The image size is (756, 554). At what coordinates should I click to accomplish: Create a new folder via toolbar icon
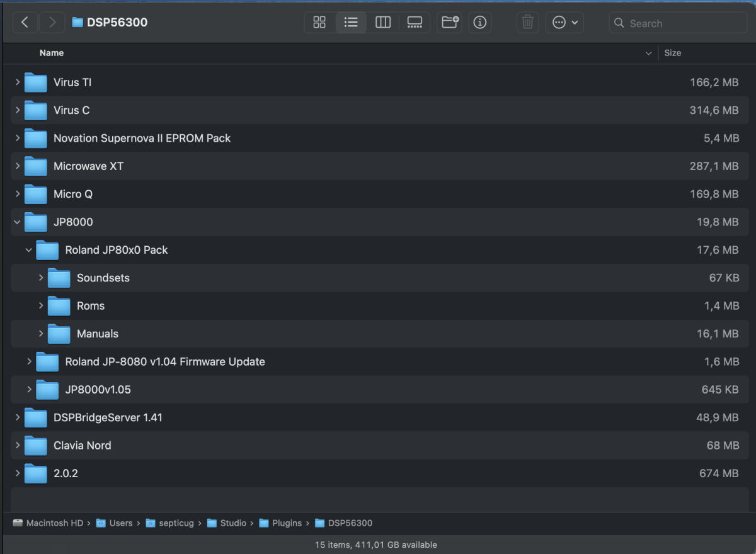point(450,23)
